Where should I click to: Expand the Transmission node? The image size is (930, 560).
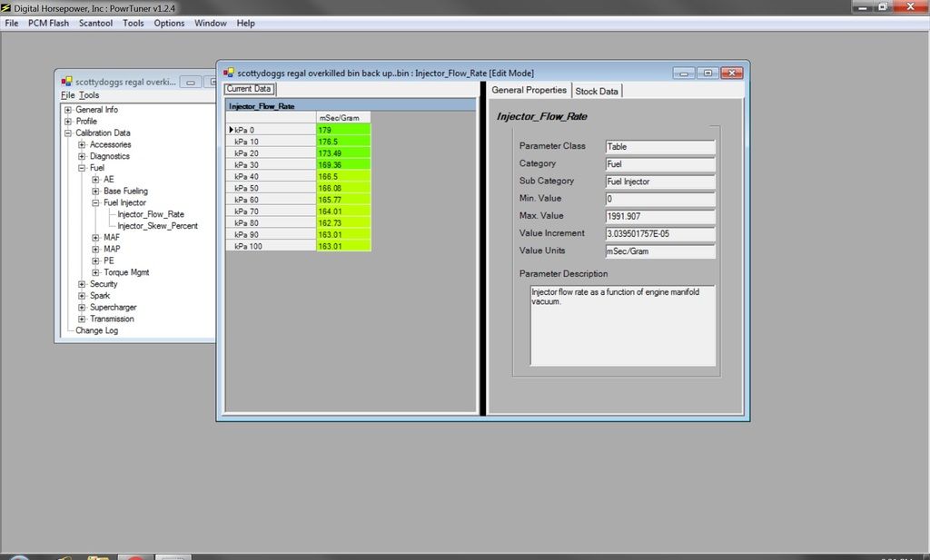(x=82, y=319)
